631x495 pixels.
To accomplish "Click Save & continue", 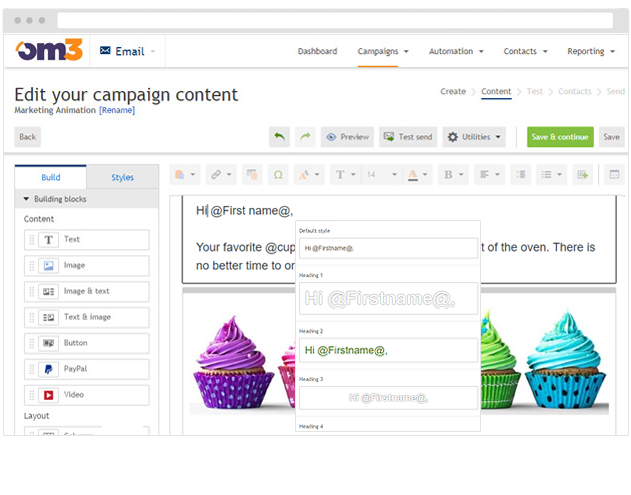I will click(x=560, y=137).
